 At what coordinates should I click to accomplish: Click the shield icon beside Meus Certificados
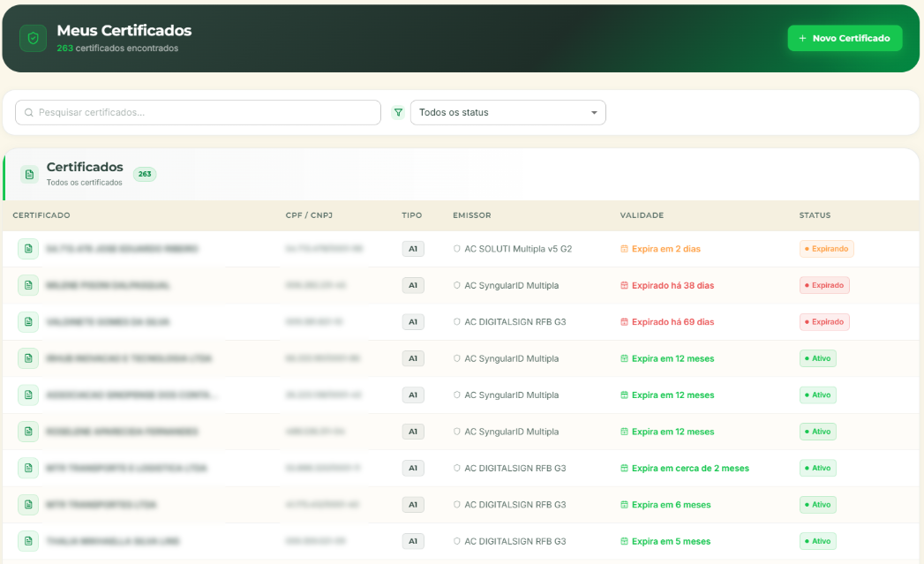pyautogui.click(x=33, y=38)
